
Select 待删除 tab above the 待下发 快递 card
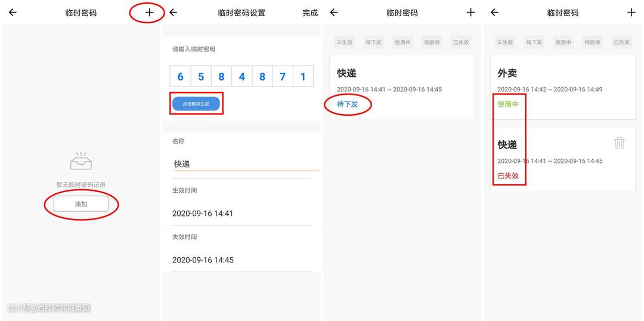click(432, 42)
